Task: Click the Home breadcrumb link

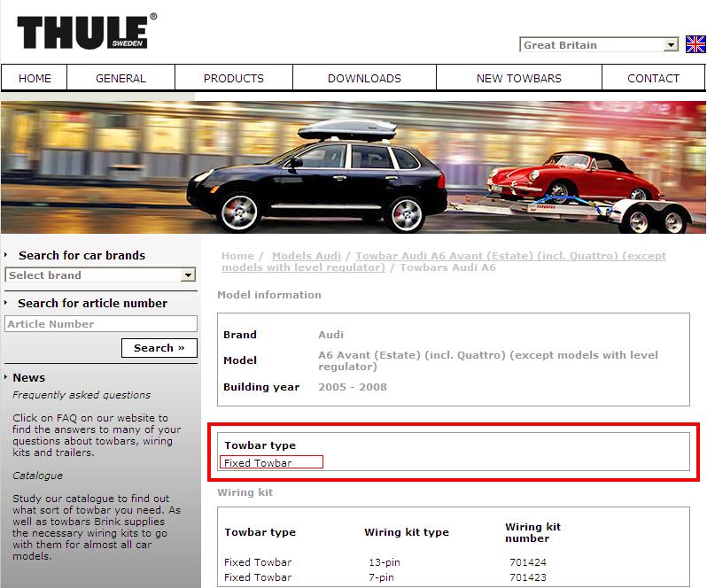Action: [x=237, y=256]
